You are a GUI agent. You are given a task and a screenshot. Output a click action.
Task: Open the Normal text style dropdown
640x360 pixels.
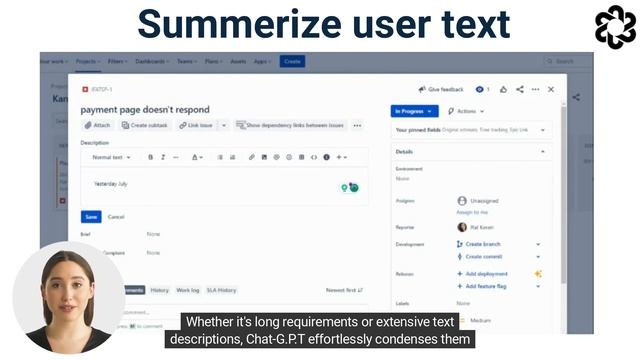pos(111,157)
